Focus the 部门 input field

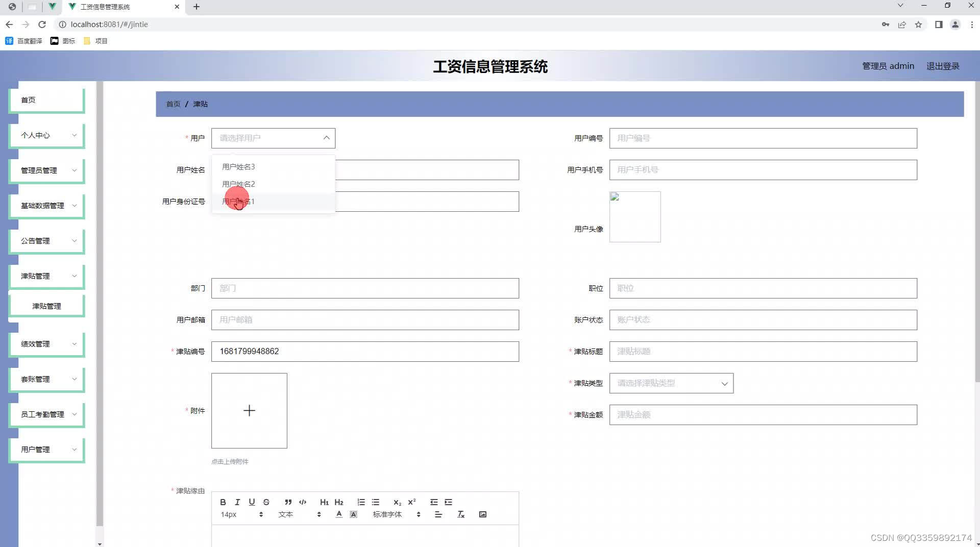(x=365, y=288)
